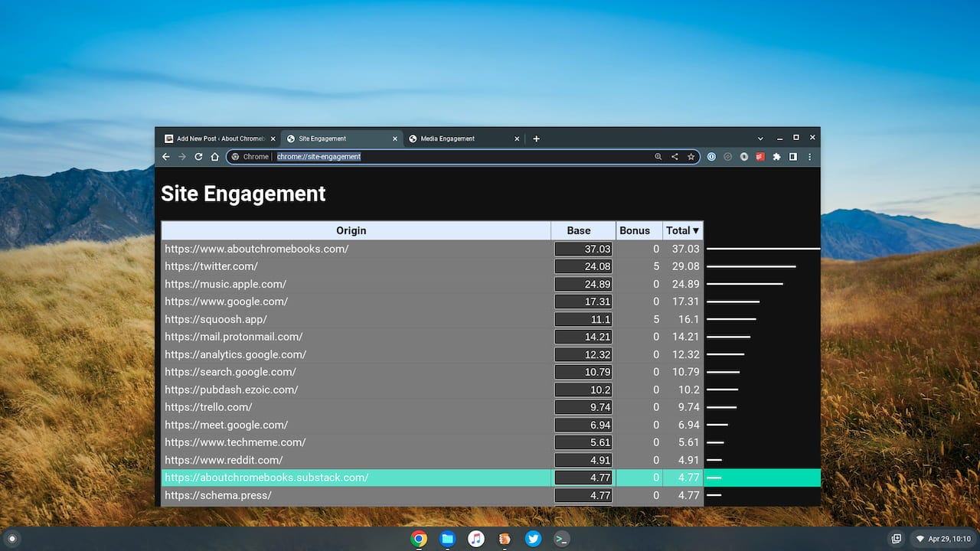
Task: Open the ChromeOS launcher button
Action: [x=11, y=539]
